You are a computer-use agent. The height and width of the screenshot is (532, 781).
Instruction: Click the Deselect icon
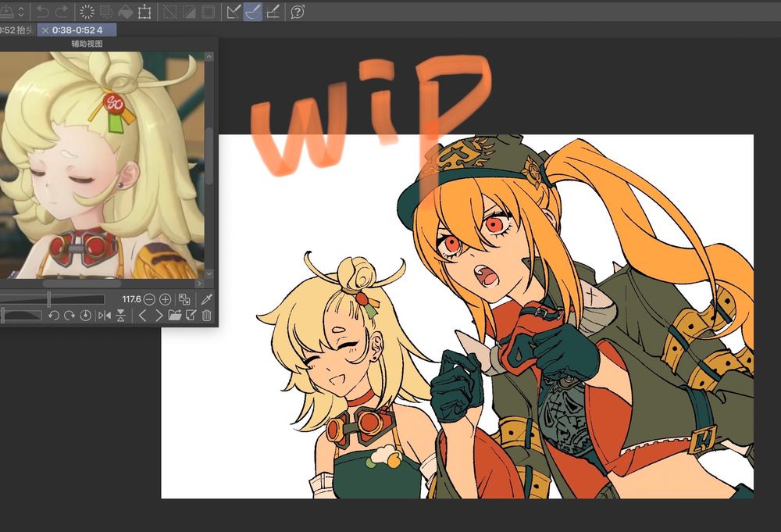170,12
